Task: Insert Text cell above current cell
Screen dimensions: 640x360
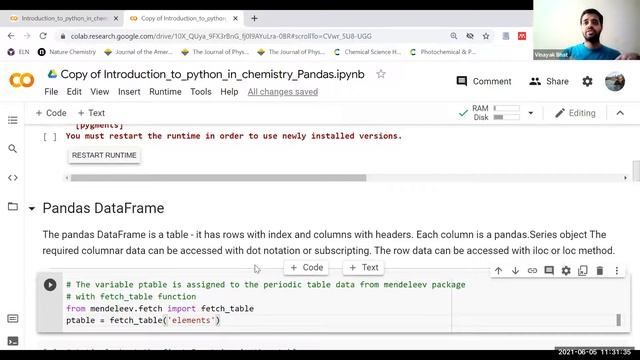Action: (x=364, y=268)
